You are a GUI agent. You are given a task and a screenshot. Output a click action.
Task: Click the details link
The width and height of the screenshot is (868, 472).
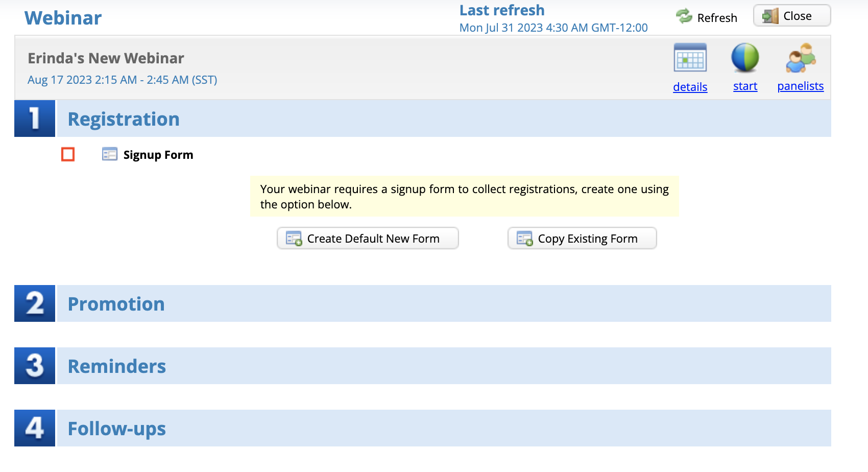(690, 87)
